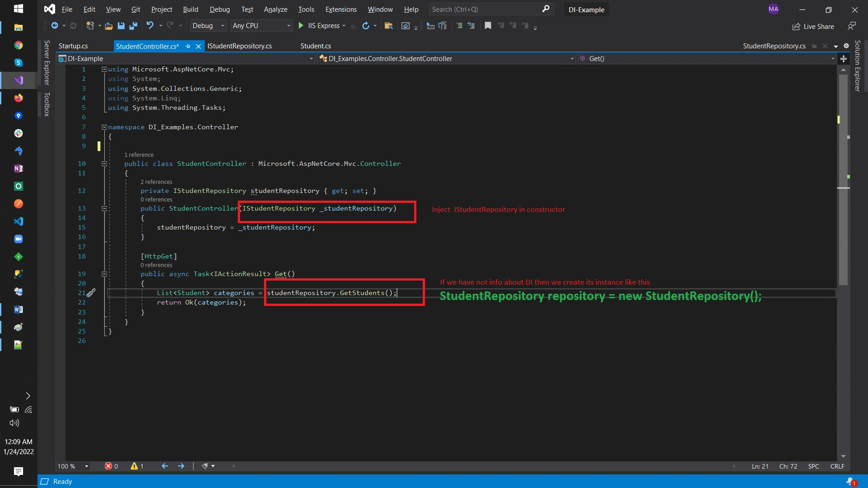The height and width of the screenshot is (488, 868).
Task: Open the Solution Explorer side panel
Action: pos(857,66)
